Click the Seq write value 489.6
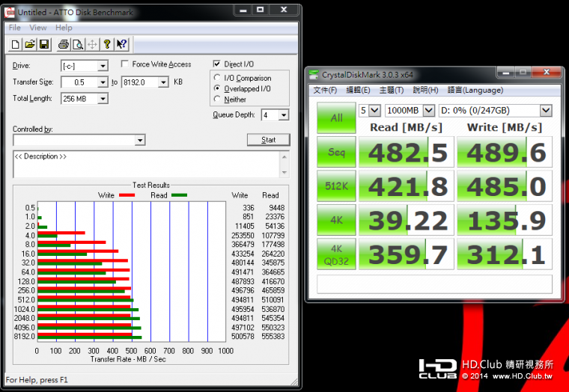Screen dimensions: 569x392 pos(505,152)
